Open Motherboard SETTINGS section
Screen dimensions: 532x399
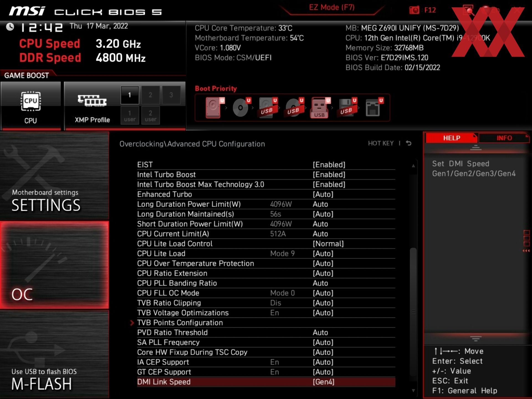click(54, 176)
